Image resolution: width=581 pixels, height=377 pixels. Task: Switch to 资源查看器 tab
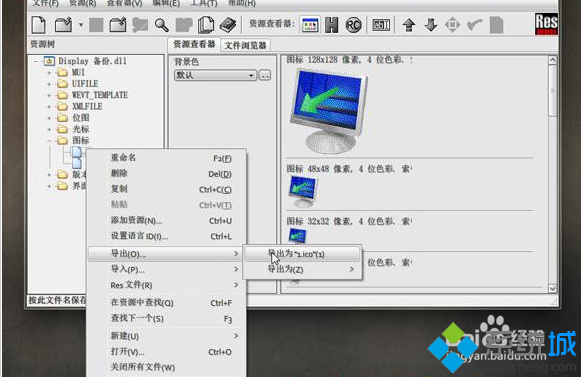coord(194,44)
